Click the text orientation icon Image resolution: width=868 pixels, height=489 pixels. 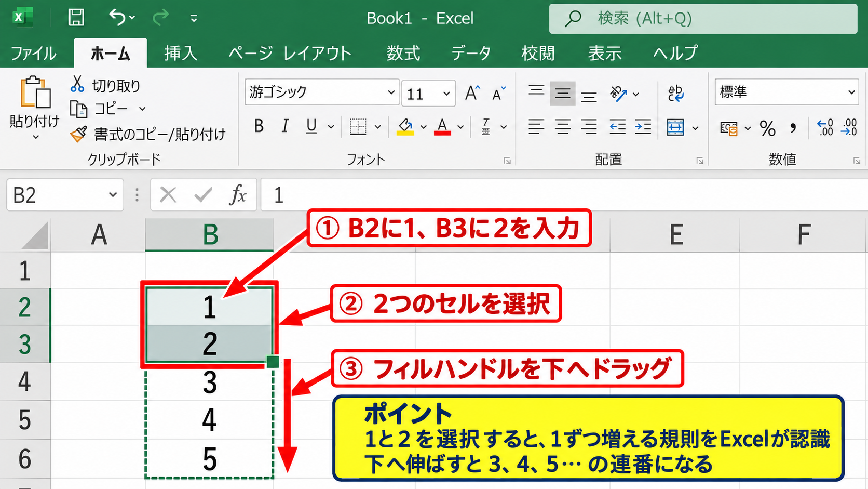[619, 94]
